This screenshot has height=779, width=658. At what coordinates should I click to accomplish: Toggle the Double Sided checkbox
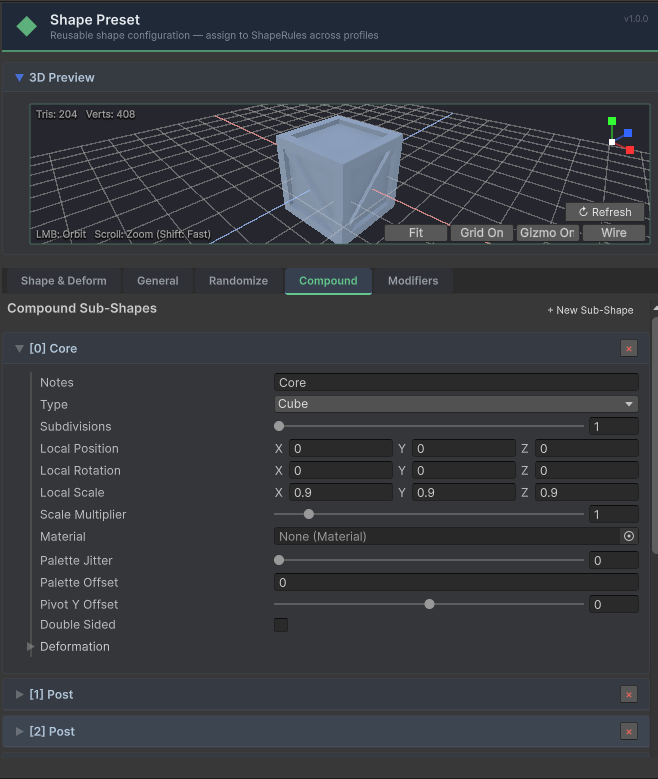click(281, 625)
